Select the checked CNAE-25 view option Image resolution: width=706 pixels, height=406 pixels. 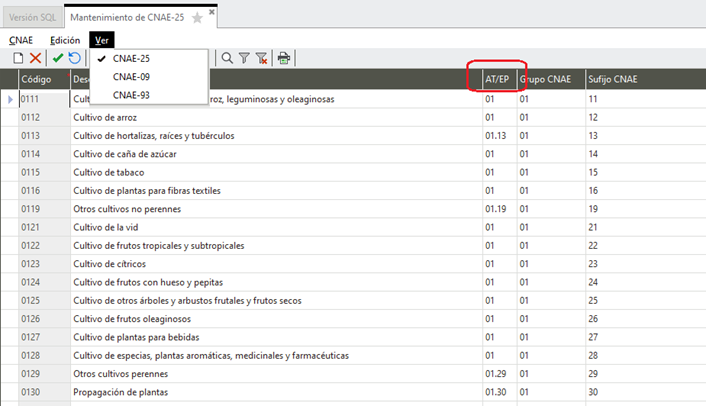[131, 59]
